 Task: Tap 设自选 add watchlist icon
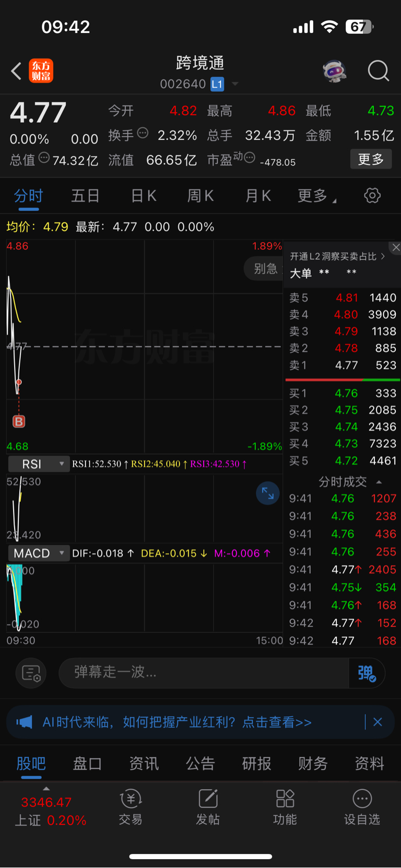(362, 806)
